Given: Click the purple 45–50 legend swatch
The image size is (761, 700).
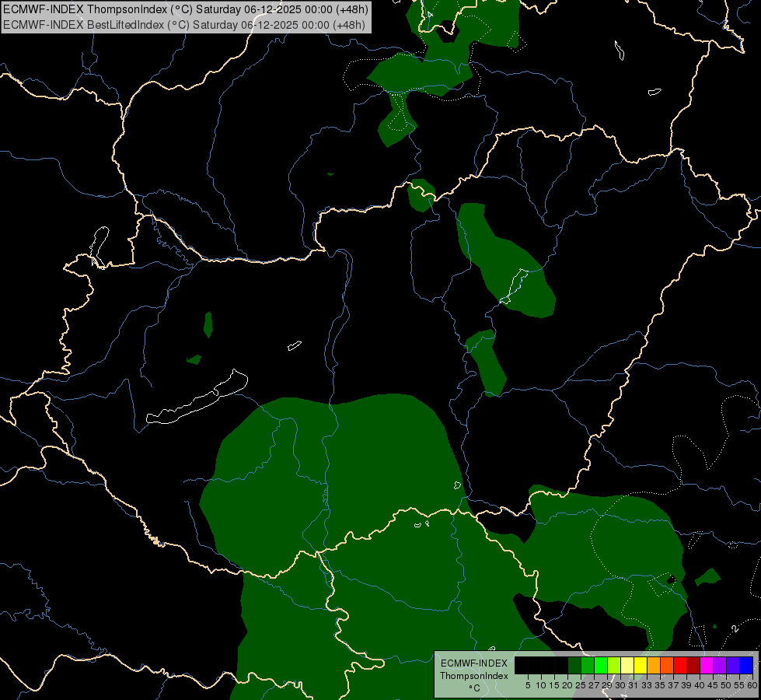Looking at the screenshot, I should (x=720, y=665).
